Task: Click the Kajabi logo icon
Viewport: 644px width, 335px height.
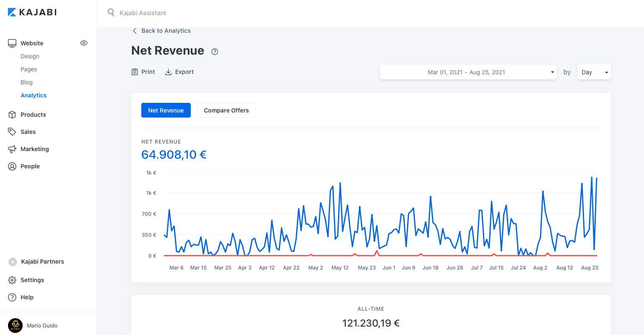Action: coord(12,12)
